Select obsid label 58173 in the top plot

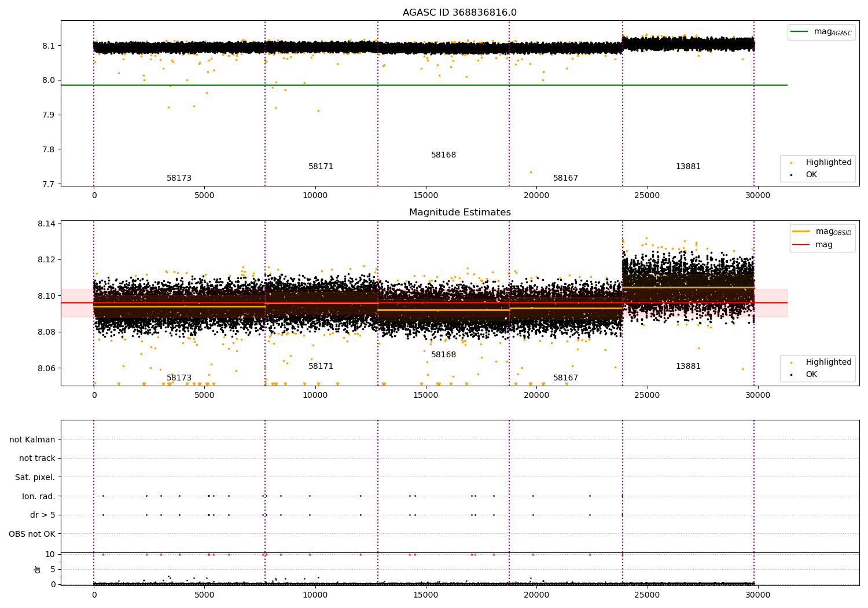[x=179, y=178]
